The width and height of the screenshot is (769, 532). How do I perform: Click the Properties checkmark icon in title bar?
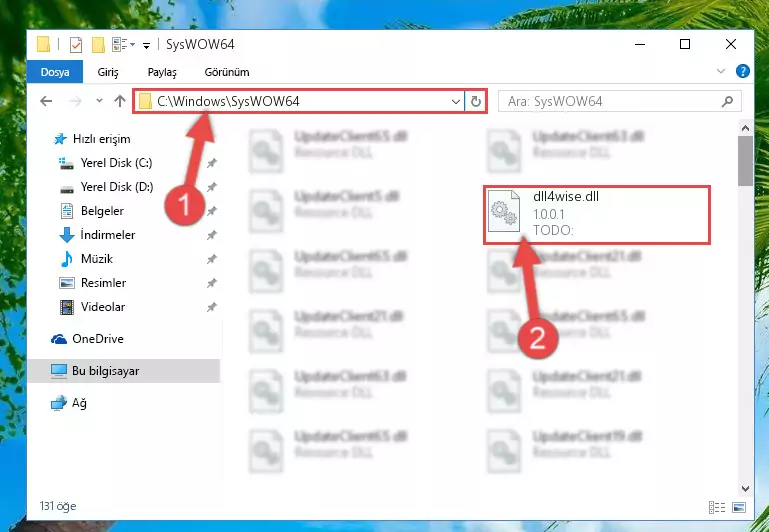click(x=76, y=45)
